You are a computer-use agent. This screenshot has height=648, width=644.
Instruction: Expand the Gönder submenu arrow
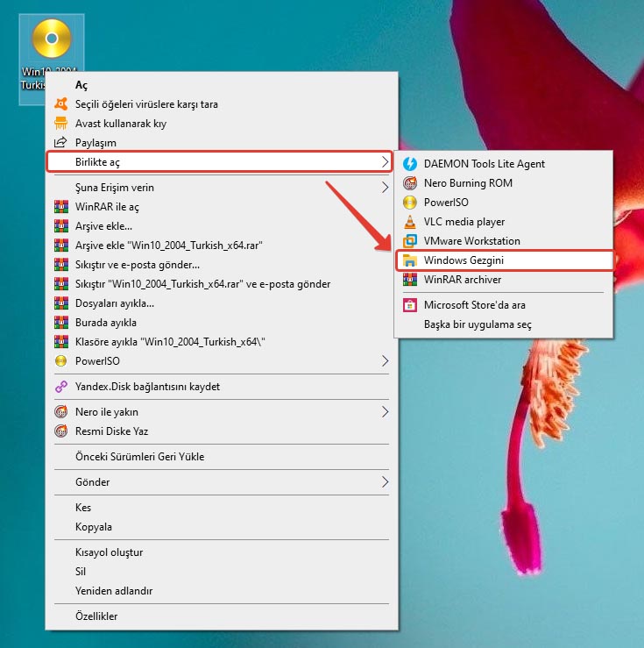384,482
